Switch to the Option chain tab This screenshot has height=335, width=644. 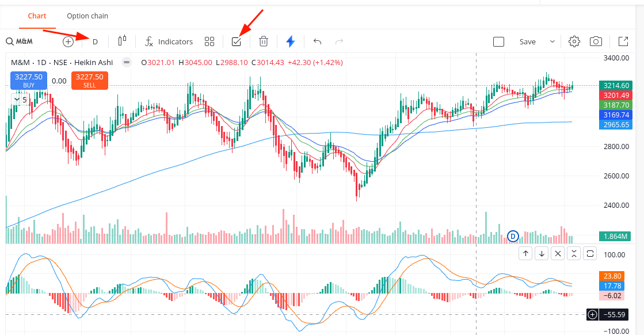pyautogui.click(x=87, y=16)
